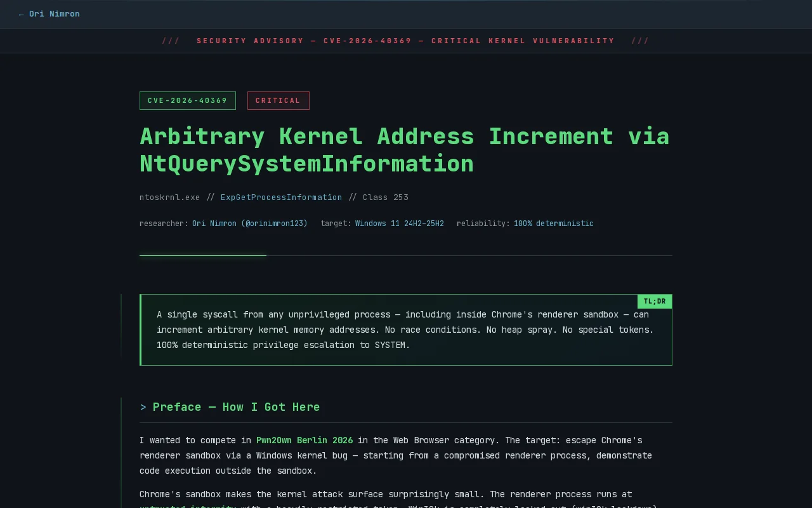Click the reliability: label
The height and width of the screenshot is (508, 812).
(x=483, y=224)
